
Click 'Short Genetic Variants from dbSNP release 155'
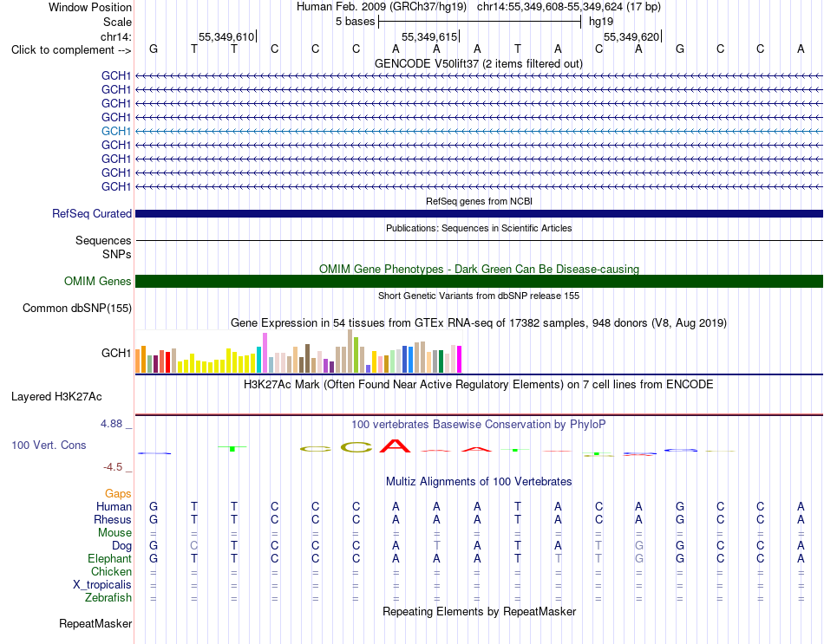point(479,296)
